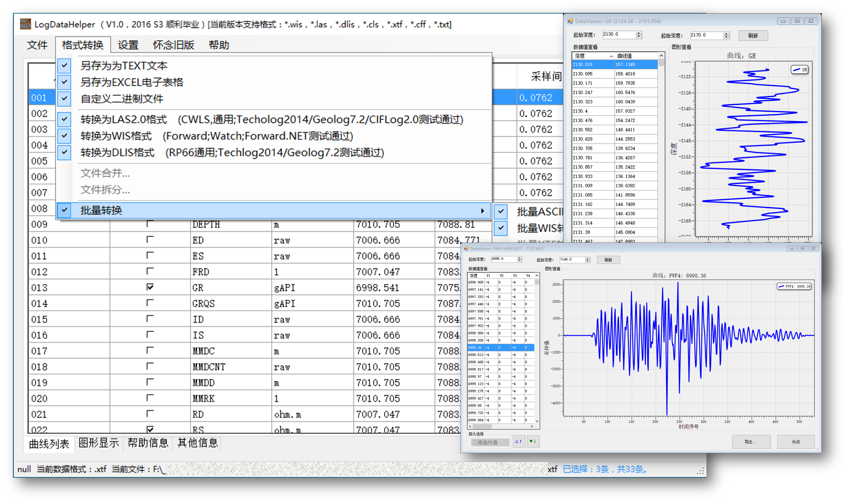This screenshot has height=504, width=848.
Task: Maximize the DataViewer GR window
Action: coord(797,21)
